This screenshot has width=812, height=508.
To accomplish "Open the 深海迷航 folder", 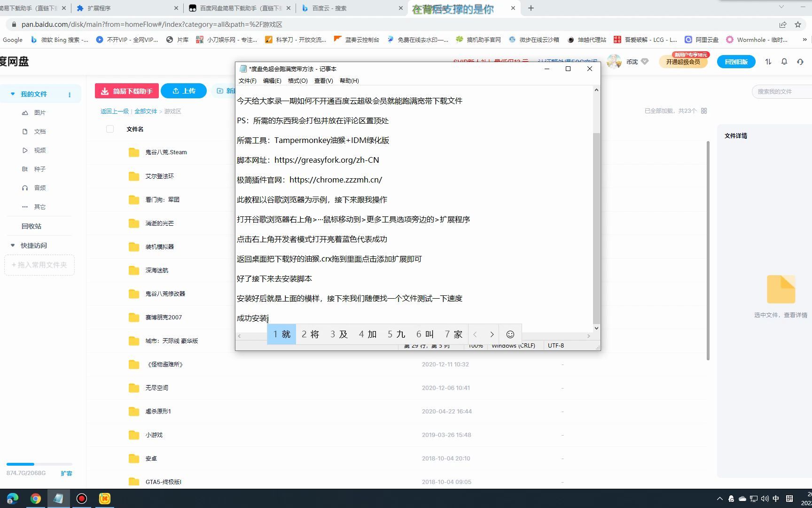I will point(156,270).
